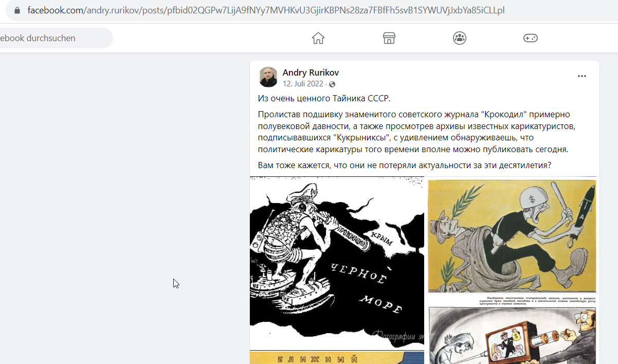Screen dimensions: 618x364
Task: Open the 12. Juli 2022 timestamp link
Action: (303, 84)
